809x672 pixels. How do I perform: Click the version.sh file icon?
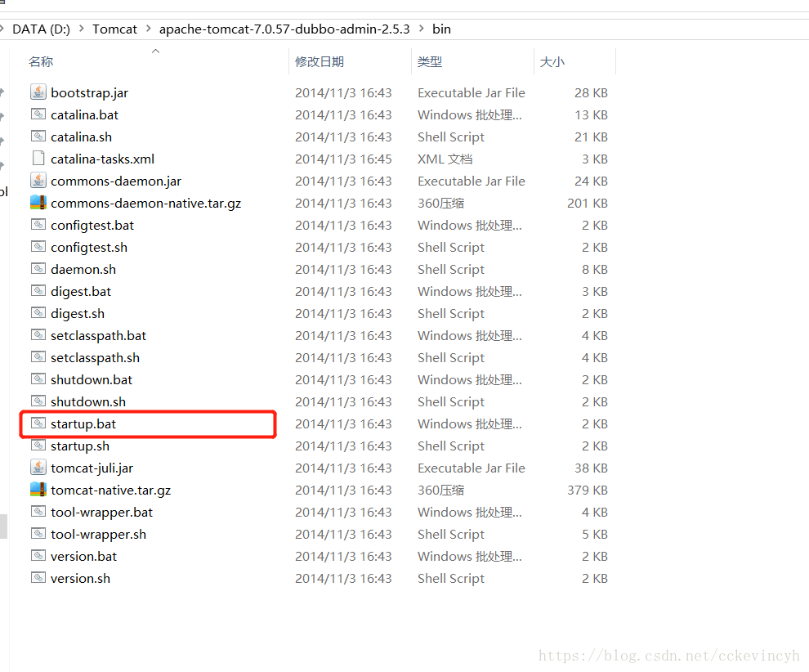pos(38,577)
